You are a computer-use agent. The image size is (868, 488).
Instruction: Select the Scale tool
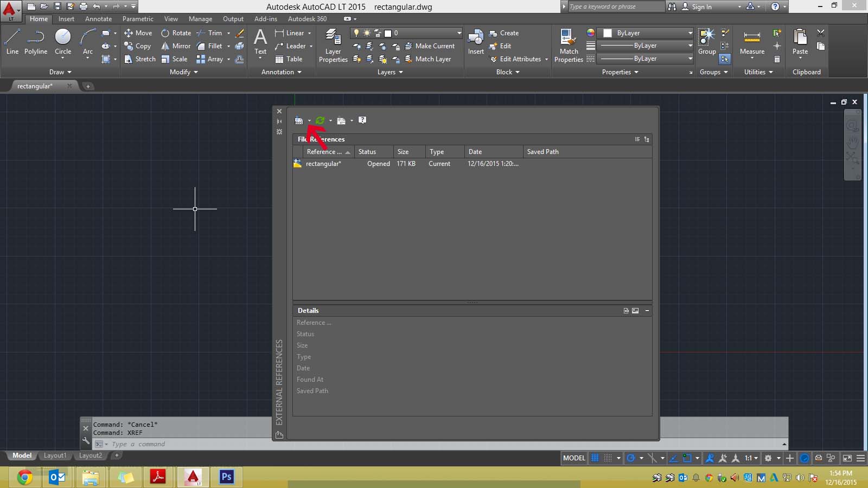174,59
